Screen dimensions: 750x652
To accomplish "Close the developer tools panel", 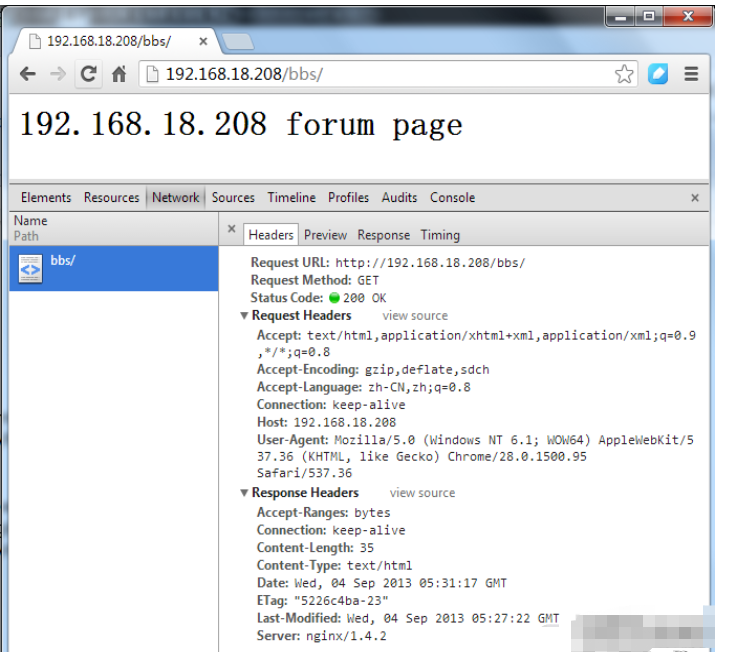I will coord(695,198).
